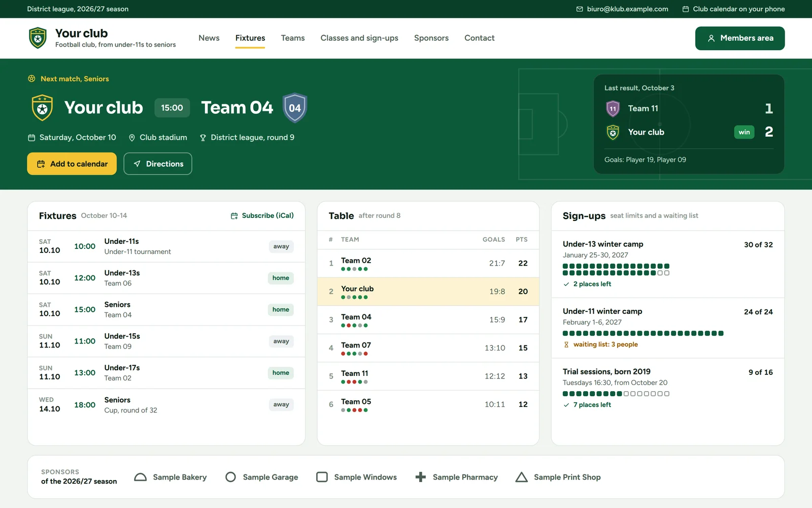Click the Under-13 winter camp seat progress bar
The image size is (812, 508).
click(616, 269)
